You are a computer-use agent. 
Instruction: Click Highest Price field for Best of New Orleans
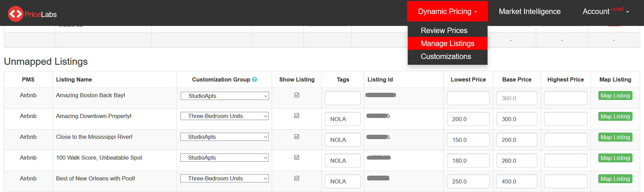click(x=566, y=181)
